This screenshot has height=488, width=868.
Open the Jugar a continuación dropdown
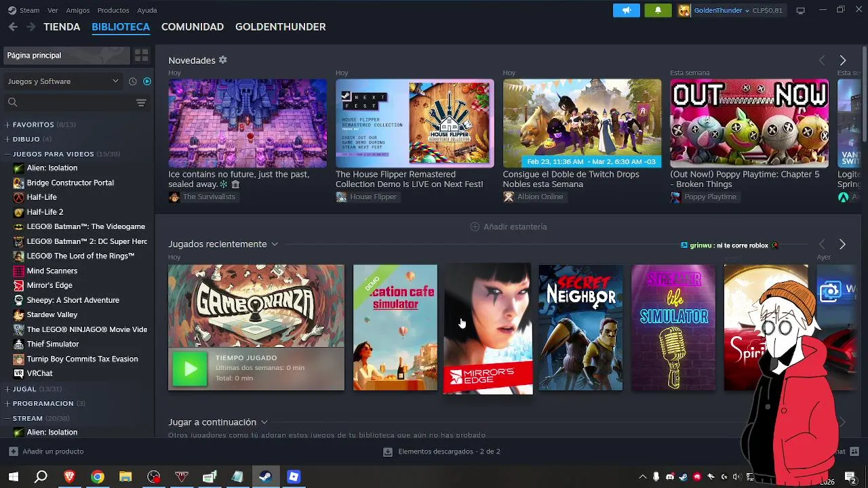click(x=264, y=422)
